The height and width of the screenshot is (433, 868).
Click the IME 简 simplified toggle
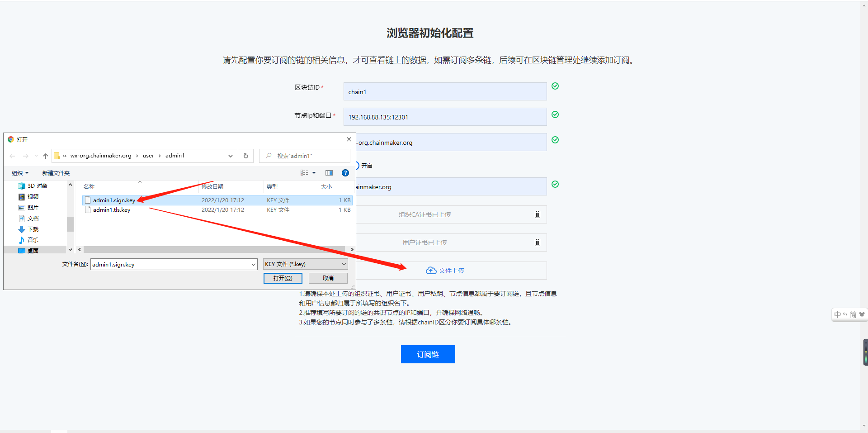coord(853,314)
